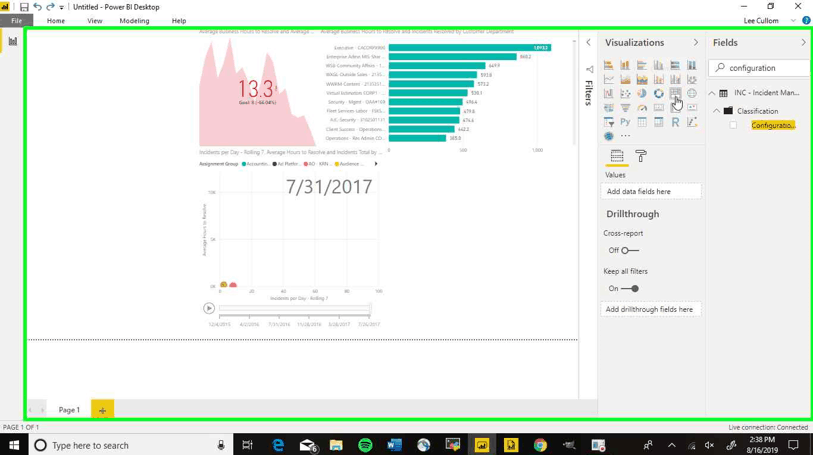814x455 pixels.
Task: Collapse the Fields pane
Action: (804, 42)
